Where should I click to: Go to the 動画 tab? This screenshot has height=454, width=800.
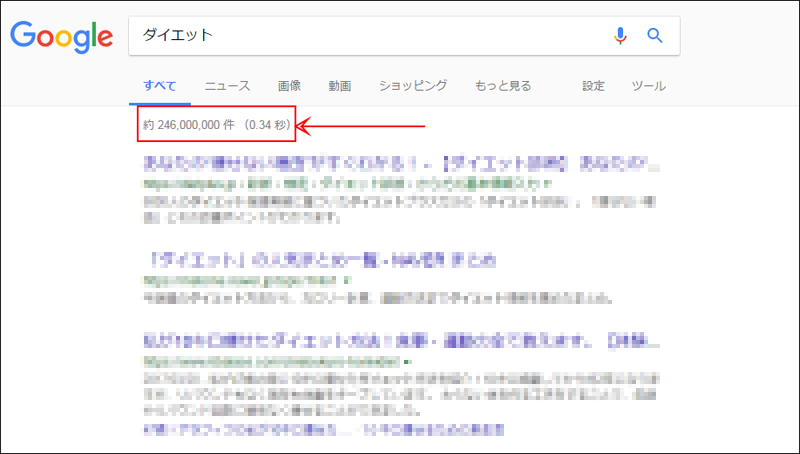pos(340,86)
